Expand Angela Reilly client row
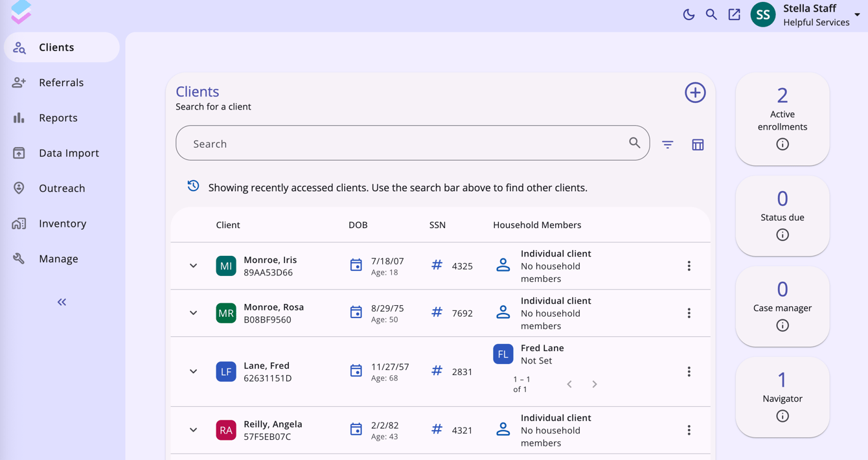The image size is (868, 460). coord(193,430)
